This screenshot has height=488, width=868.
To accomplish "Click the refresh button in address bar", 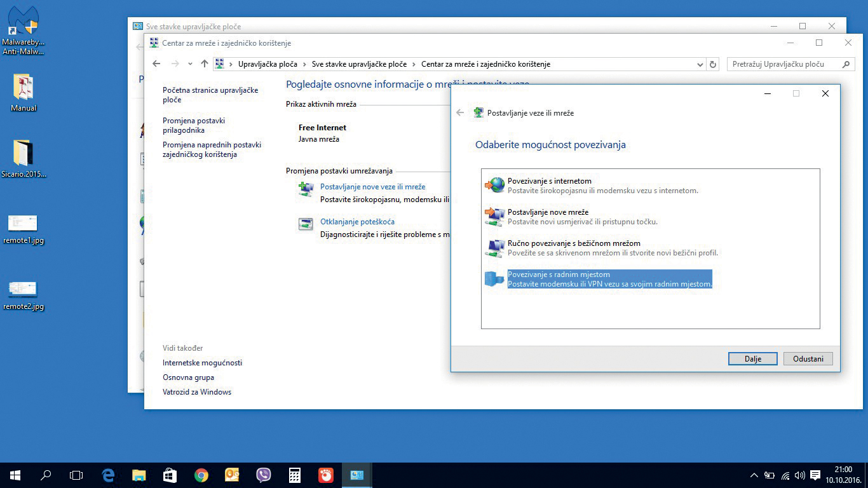I will [x=713, y=64].
